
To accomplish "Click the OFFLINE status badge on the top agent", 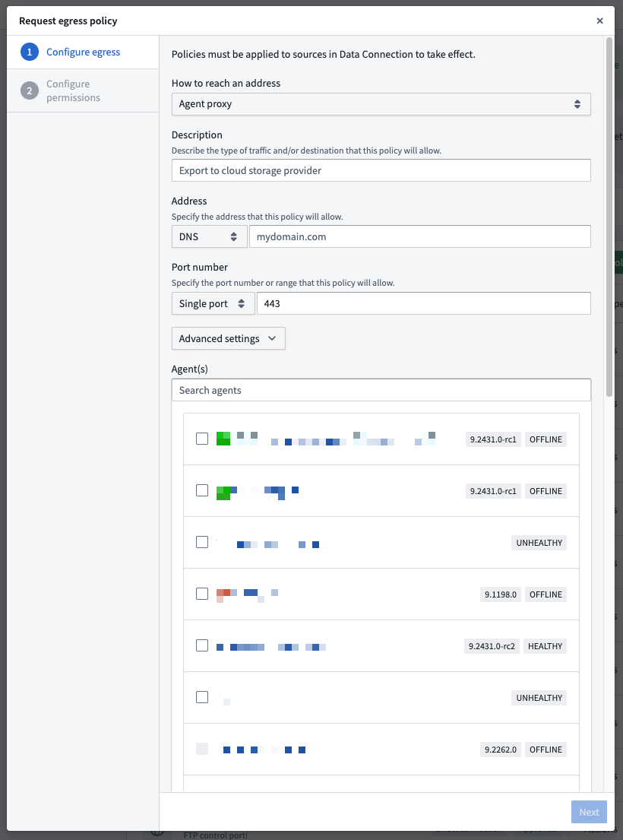I will [x=546, y=439].
